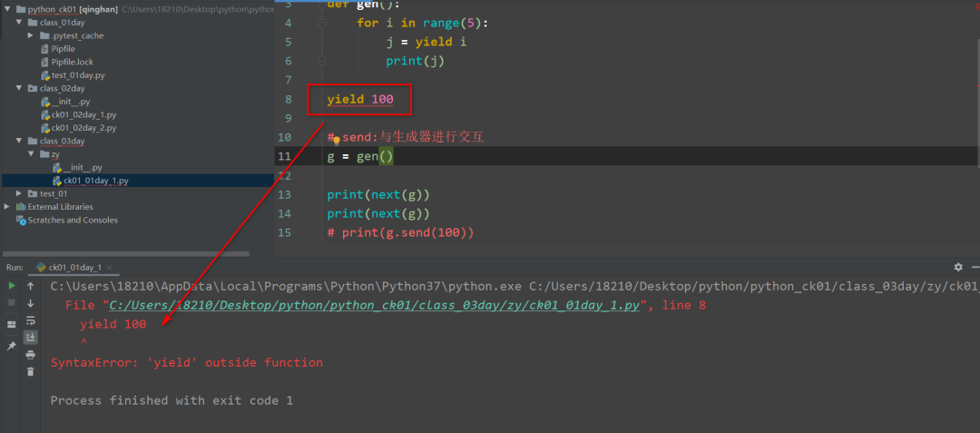Image resolution: width=980 pixels, height=433 pixels.
Task: Collapse the zy folder arrow
Action: click(x=31, y=153)
